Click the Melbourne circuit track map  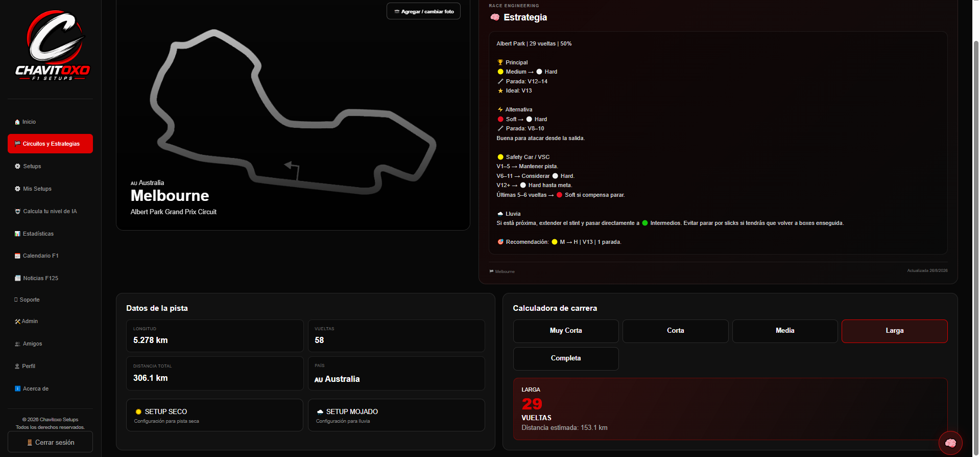[x=293, y=111]
